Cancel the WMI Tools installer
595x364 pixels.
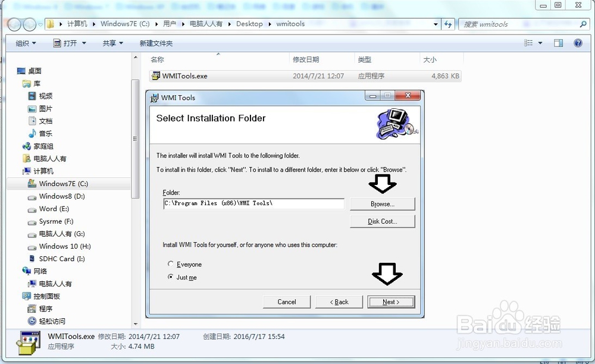(x=287, y=302)
